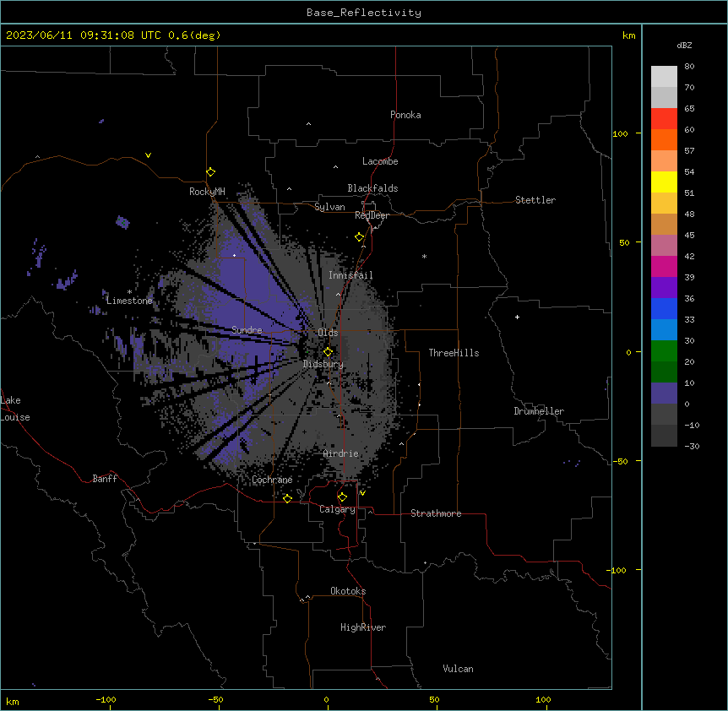This screenshot has width=728, height=711.
Task: Pick the magenta 42 dBZ legend swatch
Action: [x=664, y=266]
